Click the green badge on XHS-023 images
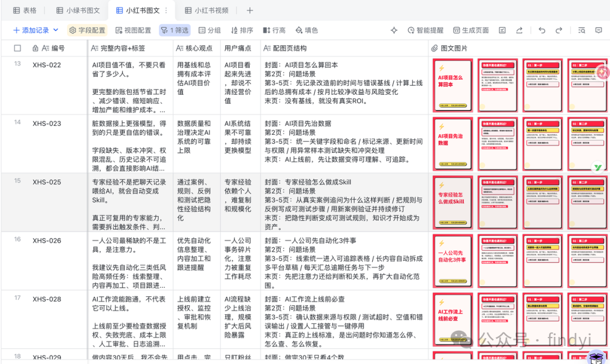610x364 pixels. tap(598, 167)
